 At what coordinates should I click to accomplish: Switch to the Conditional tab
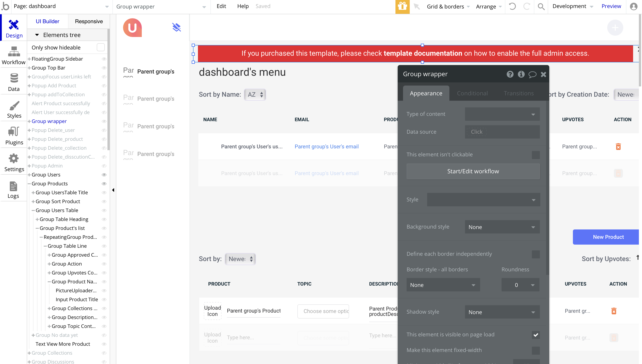tap(472, 93)
